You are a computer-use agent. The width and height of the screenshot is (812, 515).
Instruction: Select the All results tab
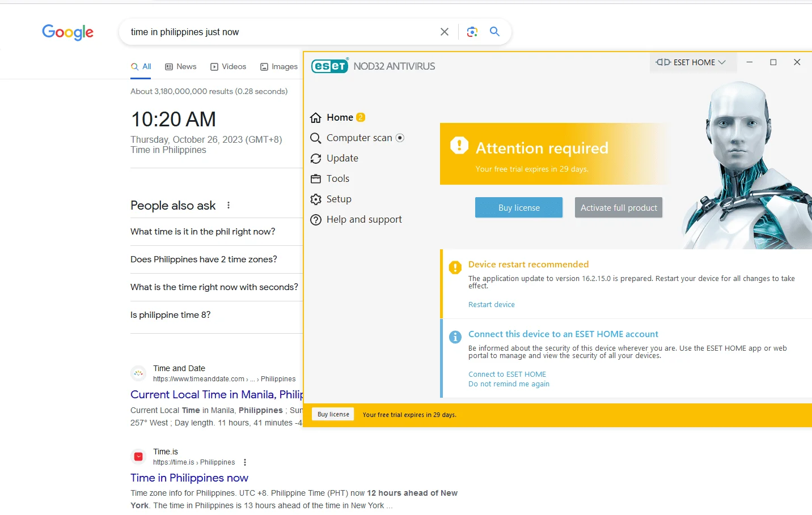[x=141, y=66]
